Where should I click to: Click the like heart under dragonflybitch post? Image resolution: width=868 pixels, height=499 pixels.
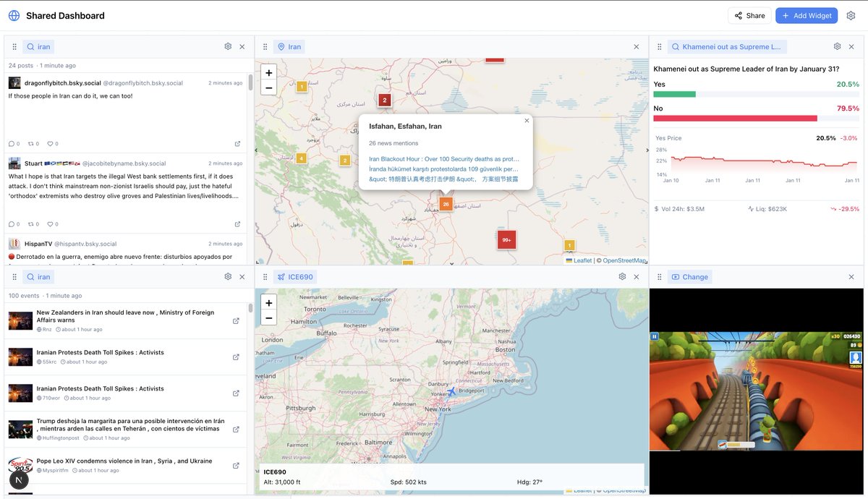(x=50, y=143)
